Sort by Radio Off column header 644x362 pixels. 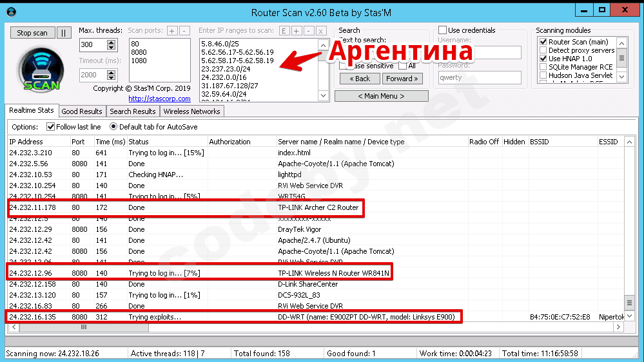point(485,142)
